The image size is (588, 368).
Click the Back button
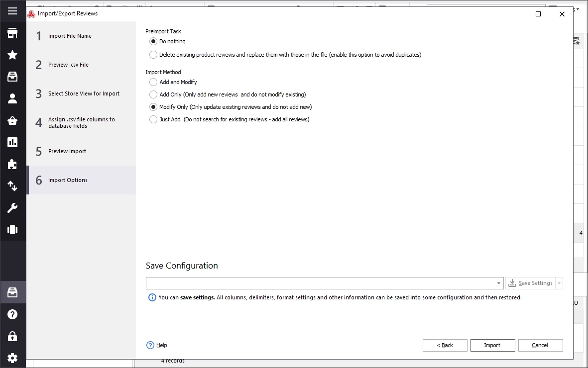point(445,345)
